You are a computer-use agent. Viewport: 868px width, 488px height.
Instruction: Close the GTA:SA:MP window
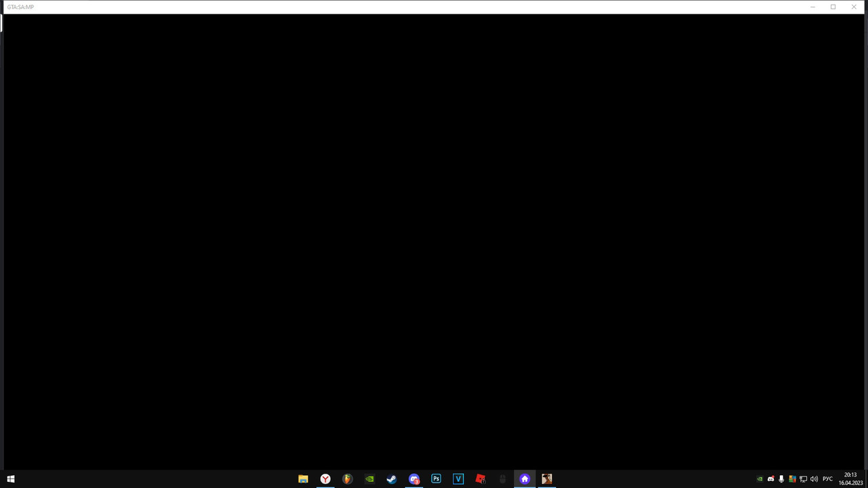pos(853,7)
